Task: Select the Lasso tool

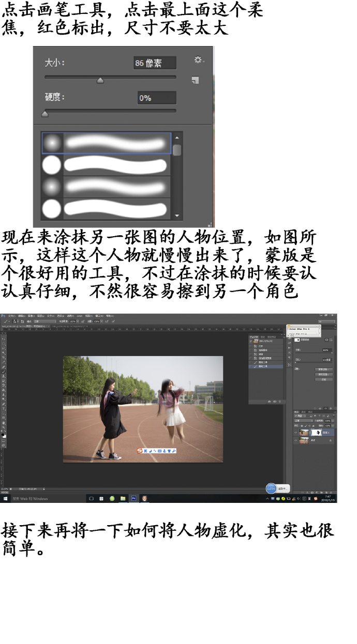Action: (x=4, y=348)
